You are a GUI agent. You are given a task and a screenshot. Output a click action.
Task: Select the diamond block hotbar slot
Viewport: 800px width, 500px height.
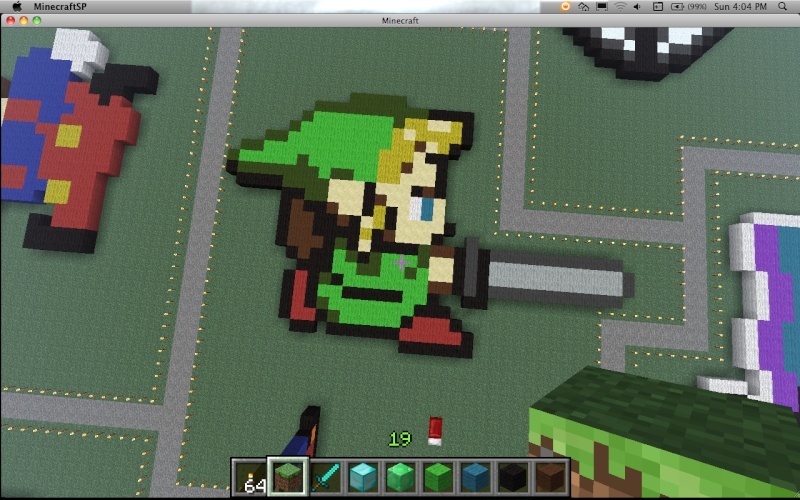(x=363, y=477)
